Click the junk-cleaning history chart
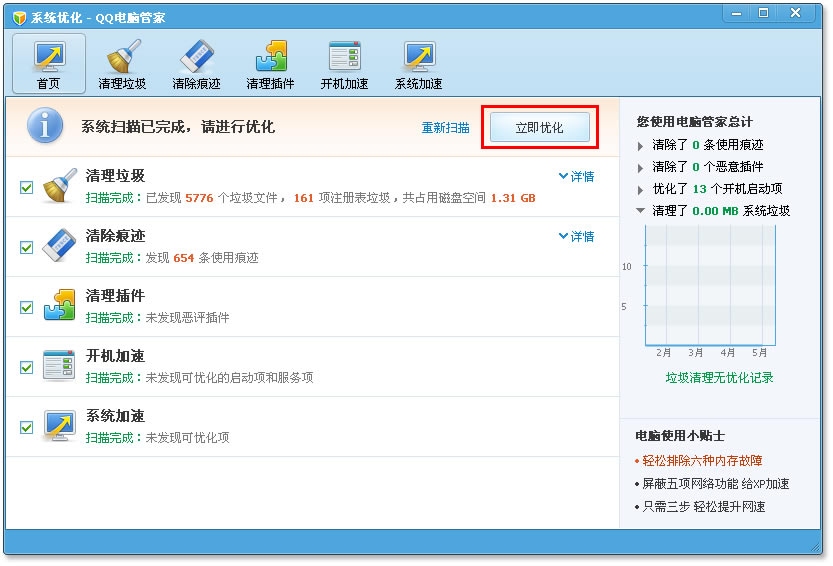Image resolution: width=833 pixels, height=566 pixels. click(710, 285)
